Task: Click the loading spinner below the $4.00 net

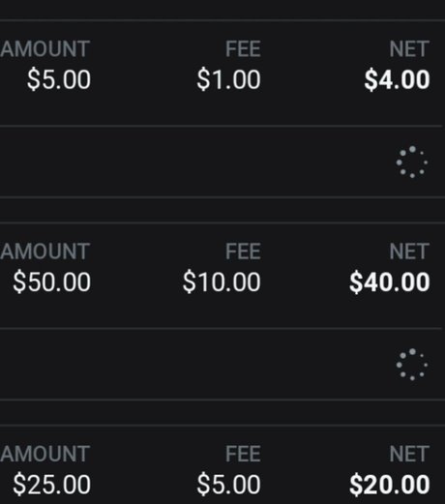Action: point(412,162)
